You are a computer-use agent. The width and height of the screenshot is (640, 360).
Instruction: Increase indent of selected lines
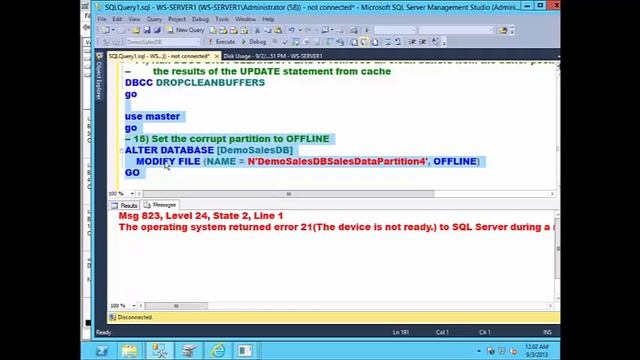coord(423,42)
